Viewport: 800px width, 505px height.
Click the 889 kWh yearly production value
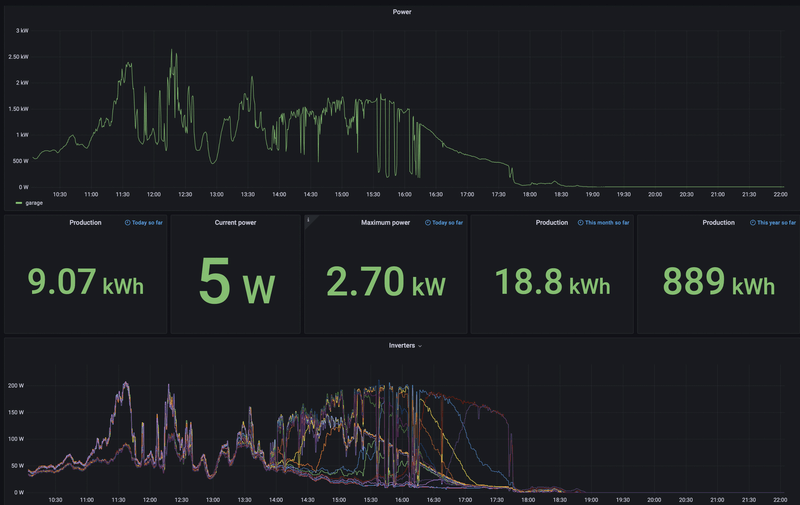[x=718, y=282]
